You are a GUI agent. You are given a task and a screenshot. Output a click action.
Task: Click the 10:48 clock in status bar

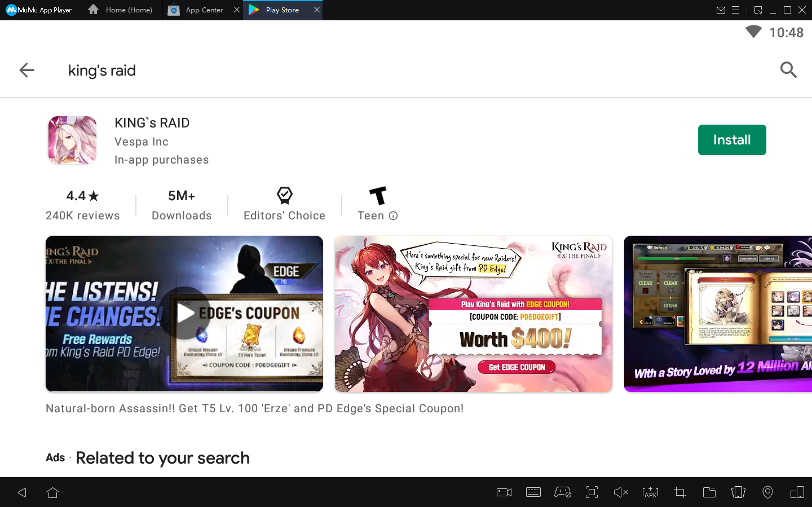point(787,33)
